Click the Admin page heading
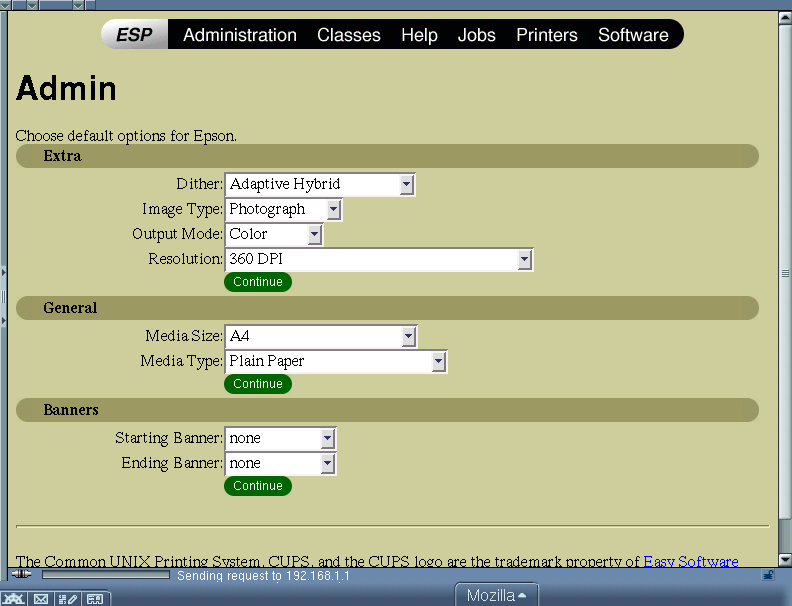Image resolution: width=792 pixels, height=606 pixels. 66,88
